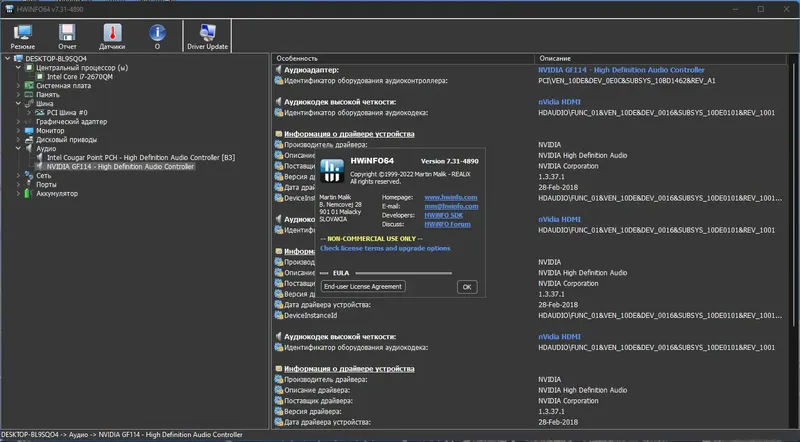Click the Аккумулятор battery icon

click(x=28, y=194)
